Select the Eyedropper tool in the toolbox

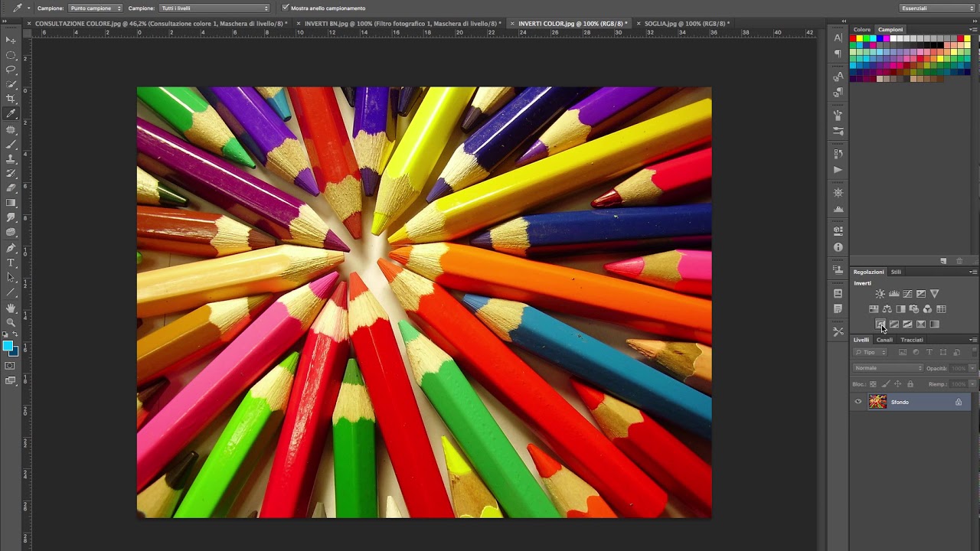[11, 114]
